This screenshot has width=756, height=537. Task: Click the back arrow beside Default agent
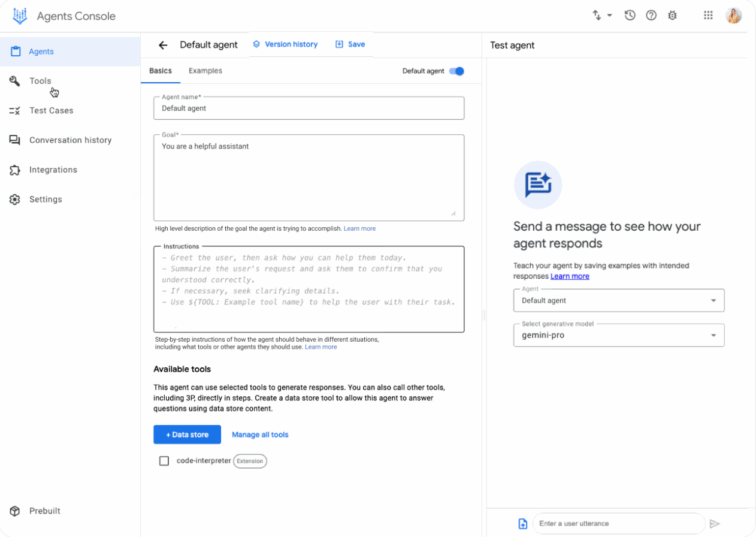(x=163, y=45)
